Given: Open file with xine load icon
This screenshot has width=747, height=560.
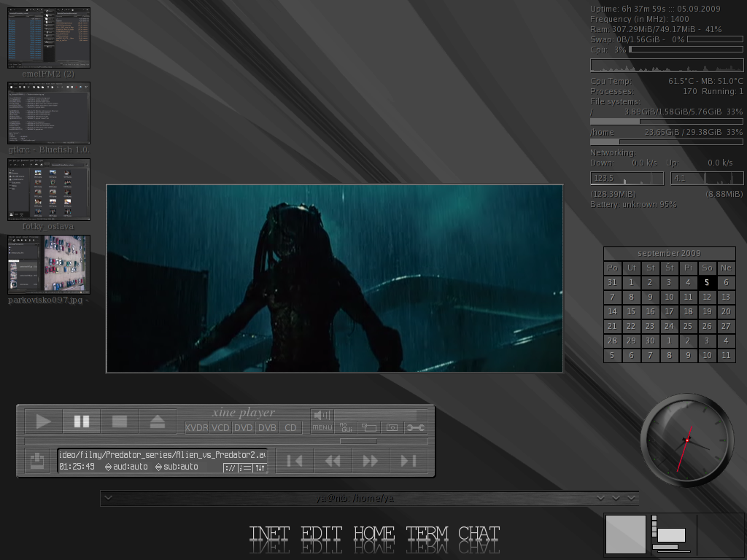Looking at the screenshot, I should pos(37,461).
